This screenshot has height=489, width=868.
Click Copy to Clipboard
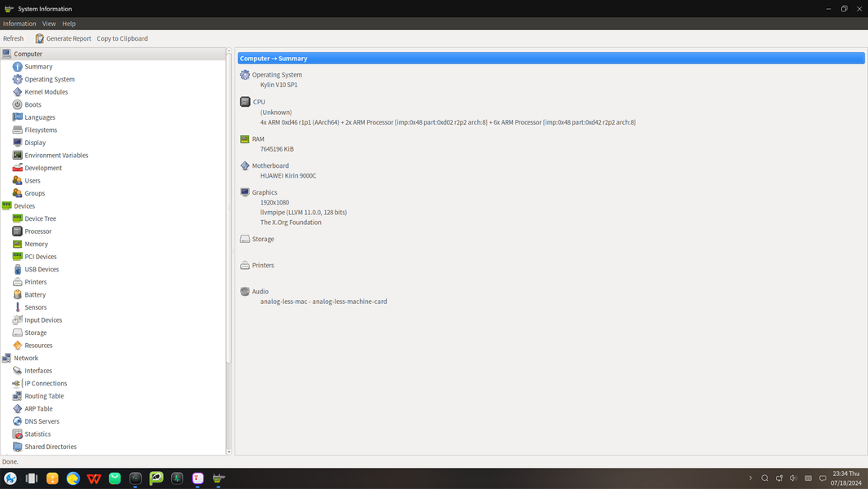tap(122, 38)
